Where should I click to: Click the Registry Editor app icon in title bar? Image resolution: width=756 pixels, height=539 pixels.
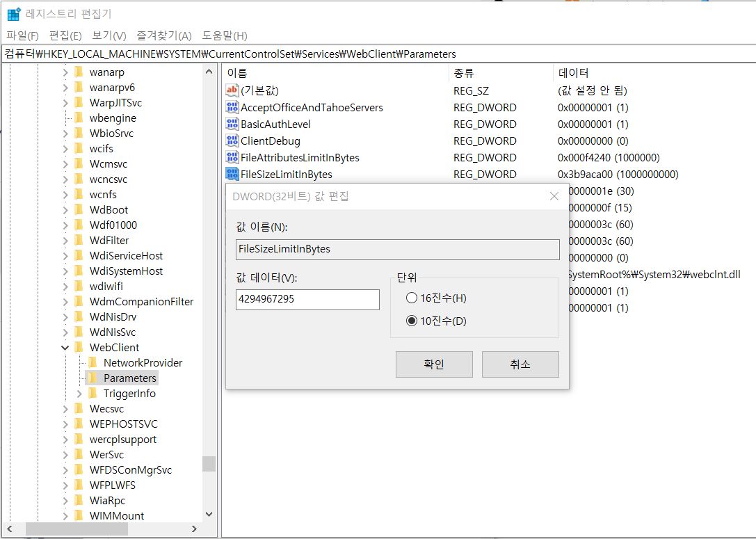pos(13,14)
